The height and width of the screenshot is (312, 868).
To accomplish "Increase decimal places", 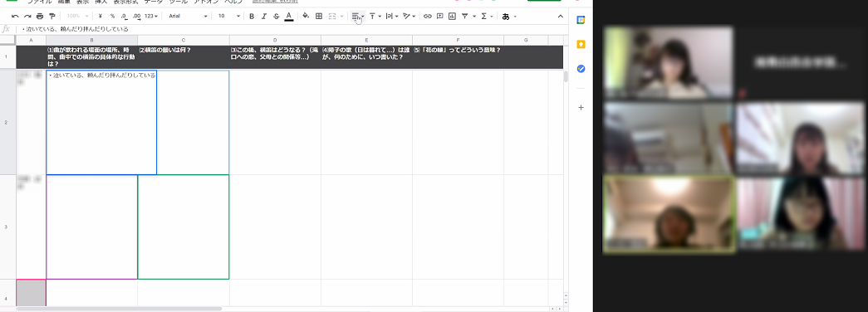I will 137,17.
